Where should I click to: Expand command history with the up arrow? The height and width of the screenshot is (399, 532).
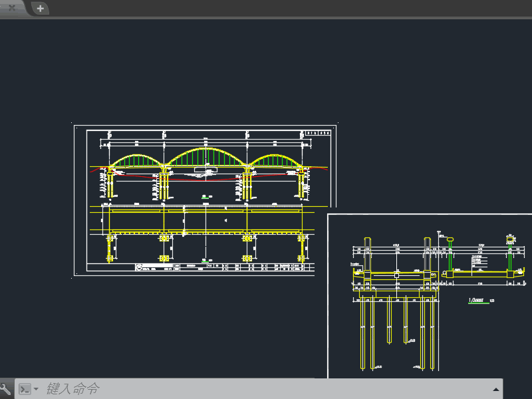tap(495, 389)
